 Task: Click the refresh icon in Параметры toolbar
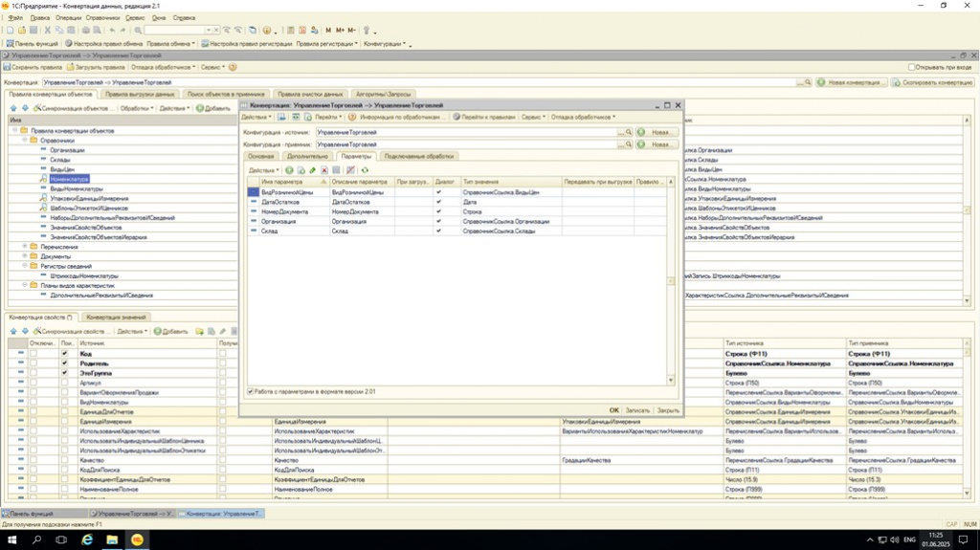pos(365,170)
